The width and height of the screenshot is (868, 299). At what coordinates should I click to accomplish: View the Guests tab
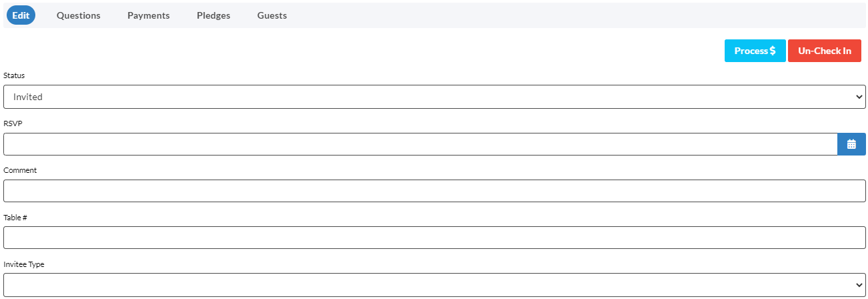tap(272, 15)
